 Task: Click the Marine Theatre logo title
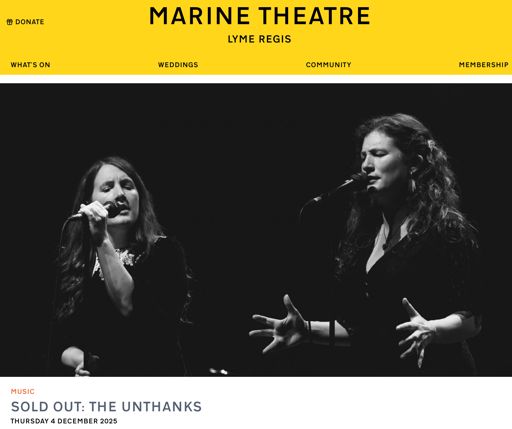click(x=259, y=16)
